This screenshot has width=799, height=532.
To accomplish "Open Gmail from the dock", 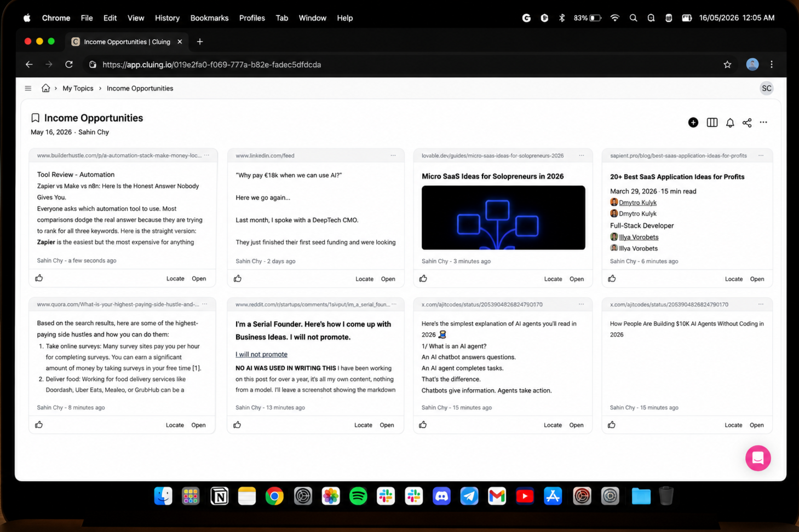I will tap(497, 496).
